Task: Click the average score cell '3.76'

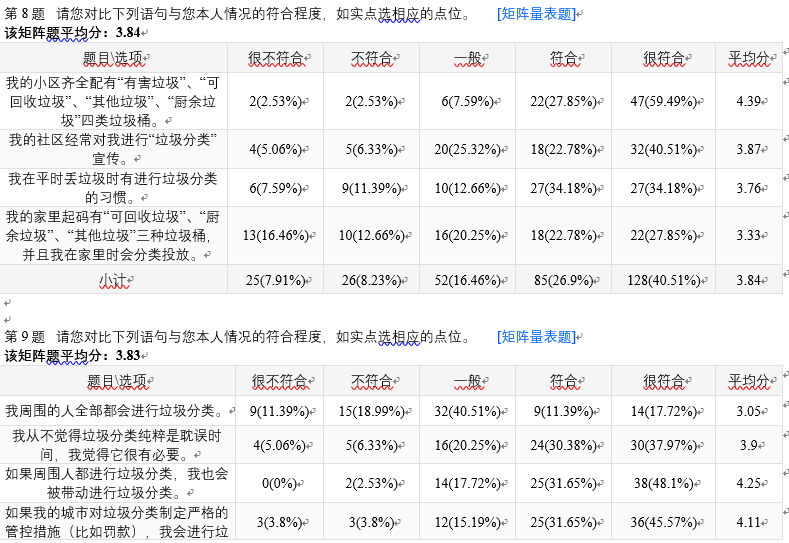Action: [x=748, y=188]
